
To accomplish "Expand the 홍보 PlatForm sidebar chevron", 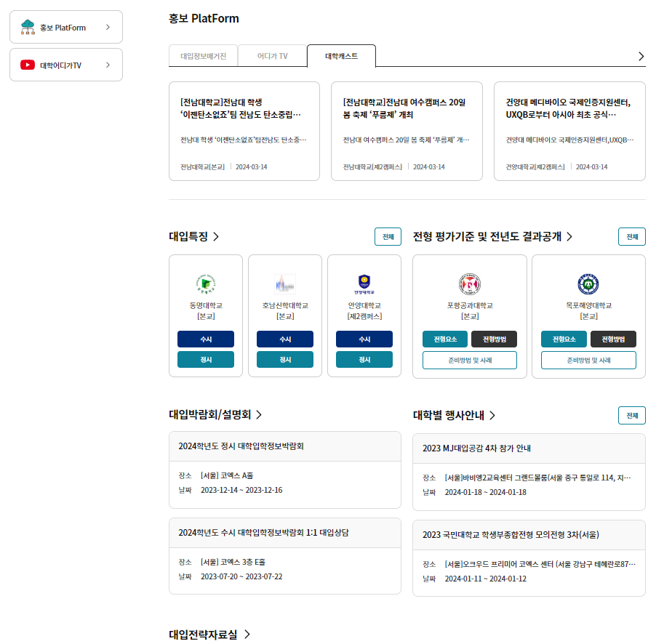I will click(x=108, y=28).
